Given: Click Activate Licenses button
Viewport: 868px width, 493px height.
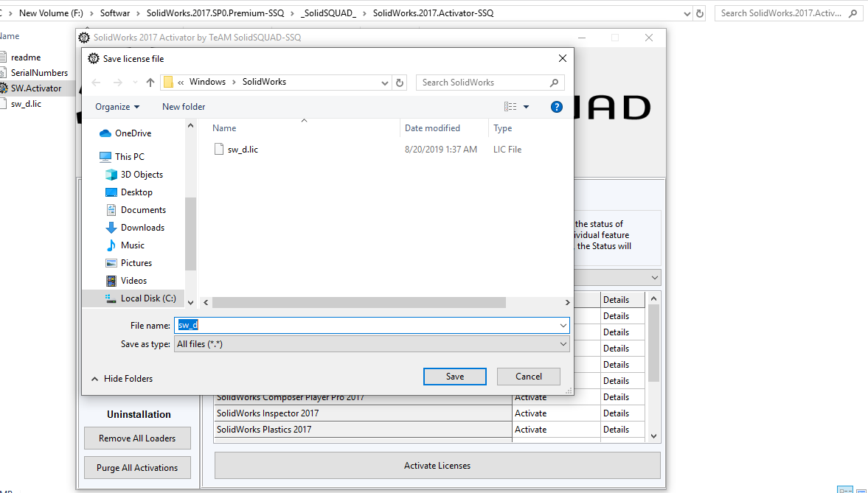Looking at the screenshot, I should [437, 465].
